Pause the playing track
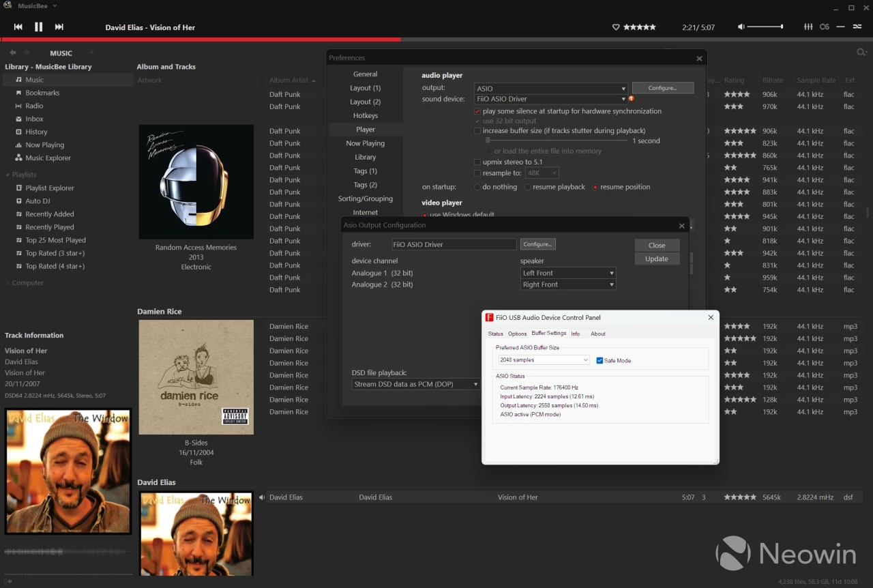This screenshot has width=873, height=588. coord(39,27)
